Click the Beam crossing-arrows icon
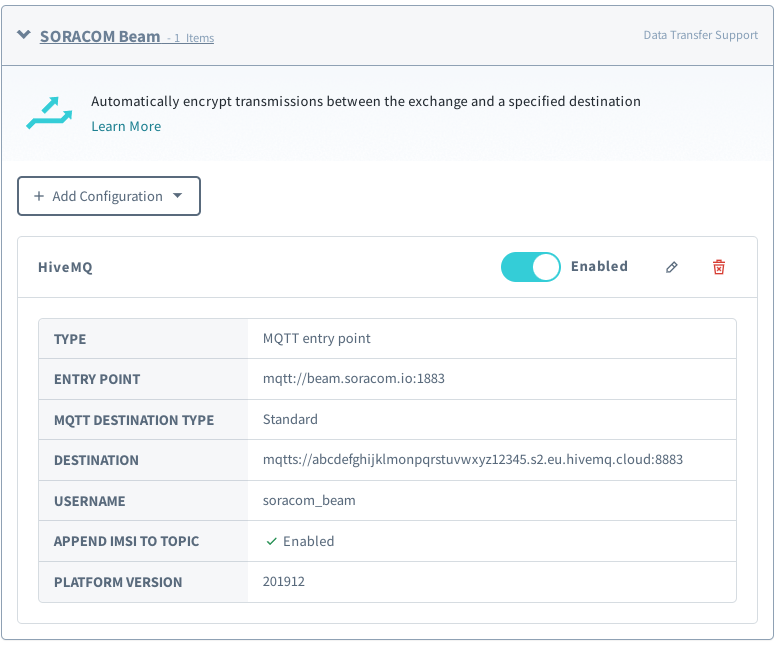779x645 pixels. (50, 113)
